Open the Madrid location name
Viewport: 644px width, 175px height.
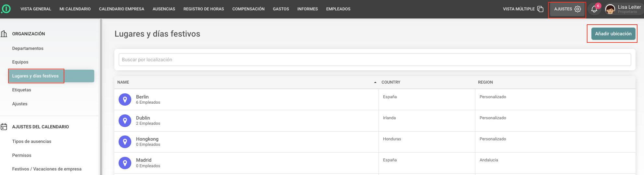[x=144, y=160]
